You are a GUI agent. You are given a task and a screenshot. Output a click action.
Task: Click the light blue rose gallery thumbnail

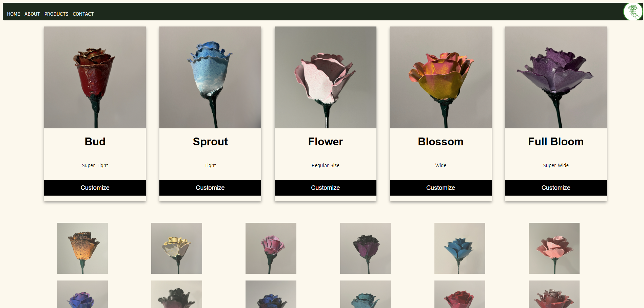pos(460,248)
